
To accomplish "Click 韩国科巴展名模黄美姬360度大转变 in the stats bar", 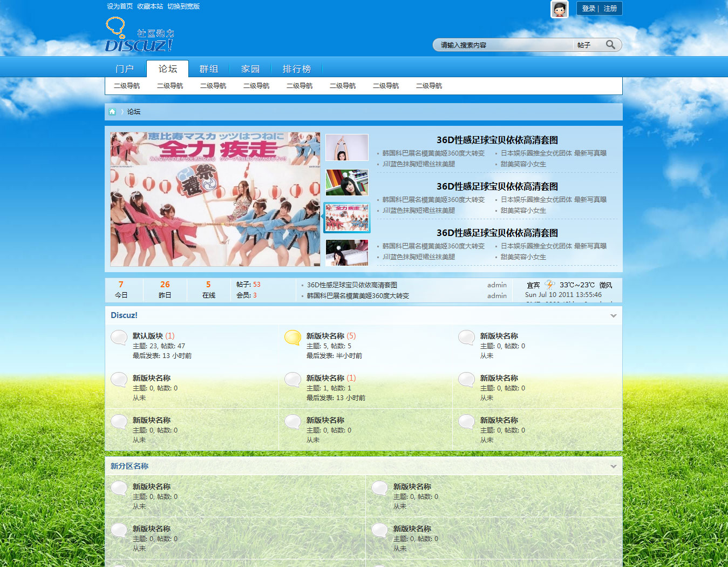I will tap(358, 296).
